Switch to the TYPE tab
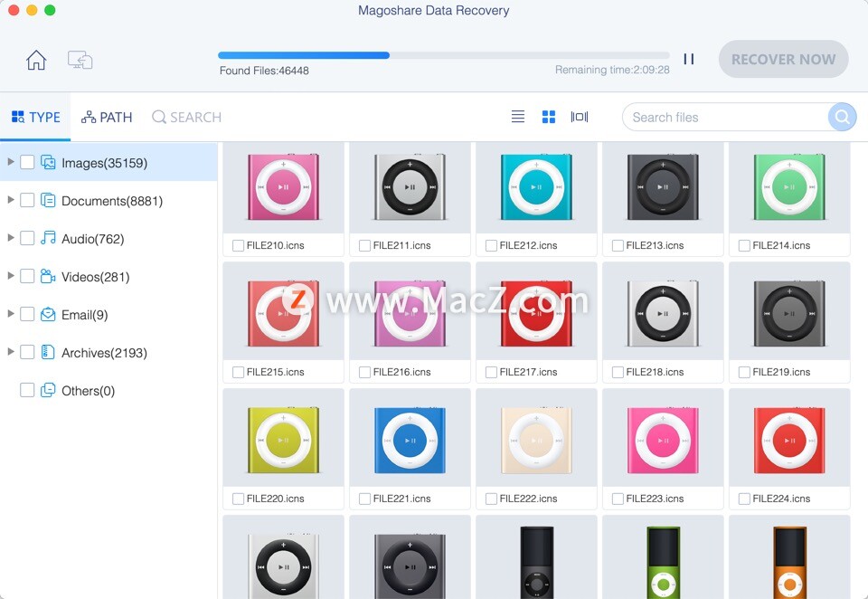The width and height of the screenshot is (868, 599). (x=36, y=117)
